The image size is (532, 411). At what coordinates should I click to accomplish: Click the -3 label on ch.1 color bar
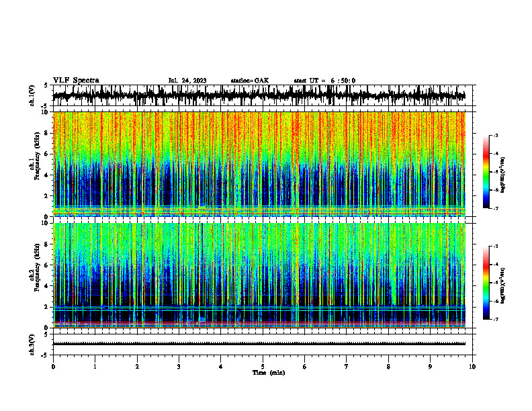click(495, 135)
